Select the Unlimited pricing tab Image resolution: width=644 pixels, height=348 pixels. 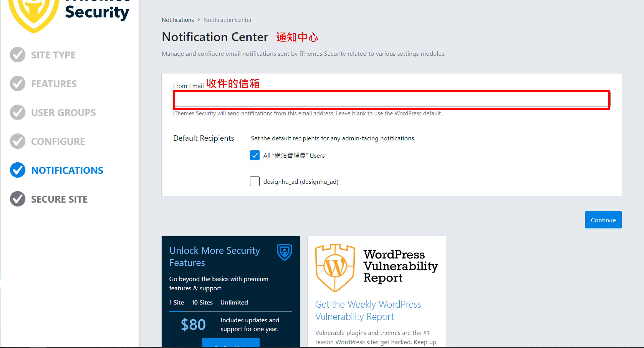pyautogui.click(x=234, y=302)
